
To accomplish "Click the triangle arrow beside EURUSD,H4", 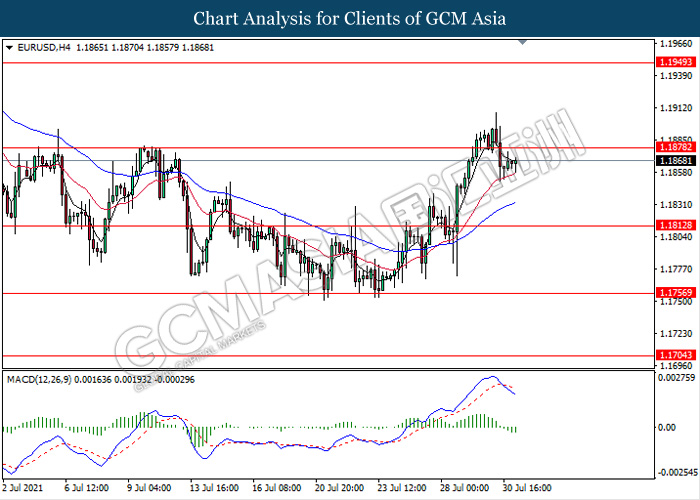I will [9, 47].
